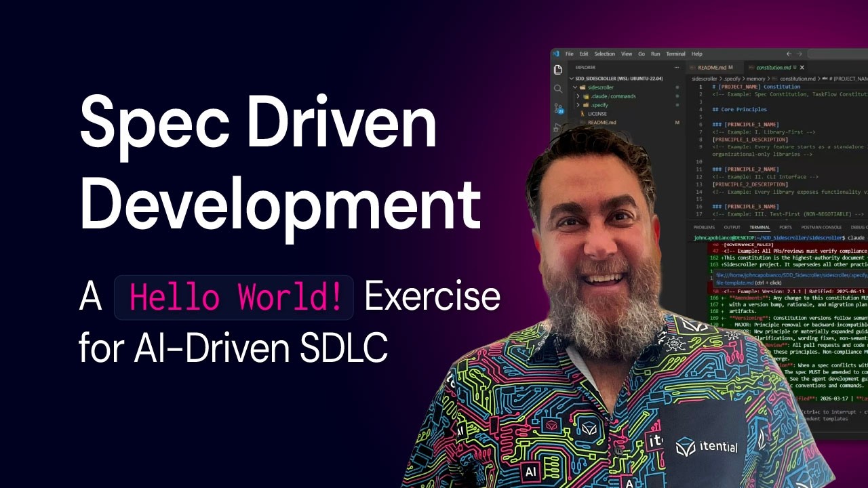Open Source Control icon with badge 23
The image size is (868, 488).
(x=558, y=108)
